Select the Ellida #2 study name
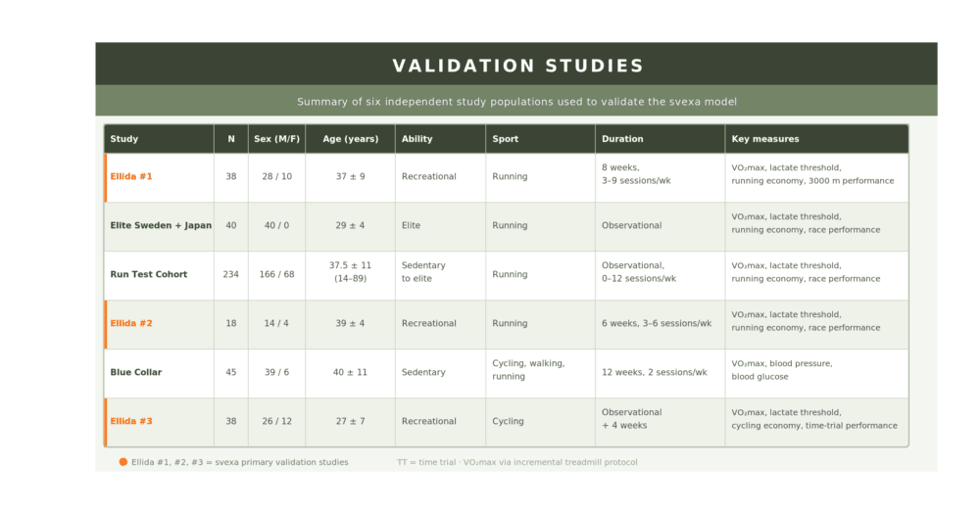Image resolution: width=980 pixels, height=514 pixels. (131, 323)
